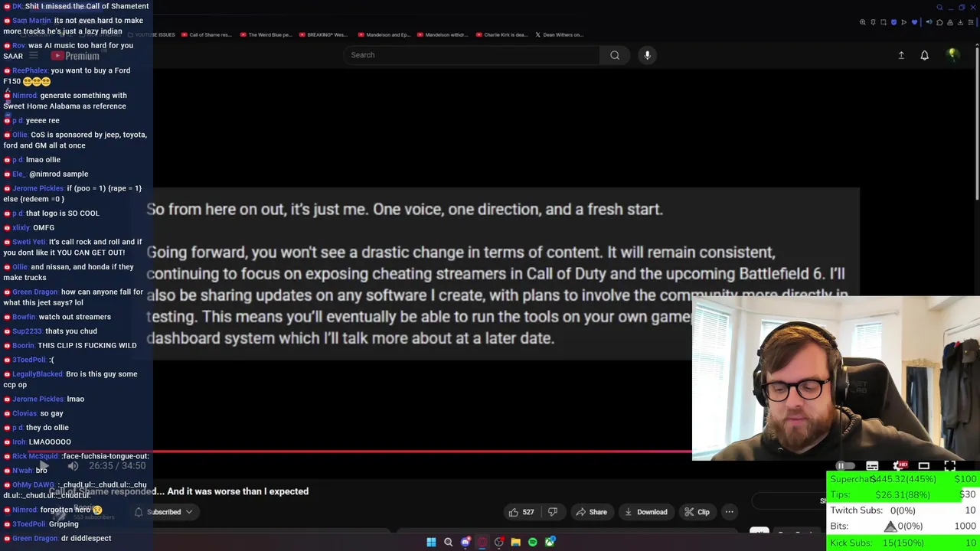Switch to the 'Call of Shame res...' tab
Image resolution: width=980 pixels, height=551 pixels.
(205, 34)
